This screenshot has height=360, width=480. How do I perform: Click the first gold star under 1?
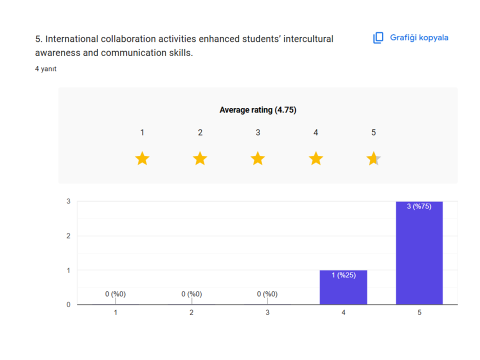[142, 158]
